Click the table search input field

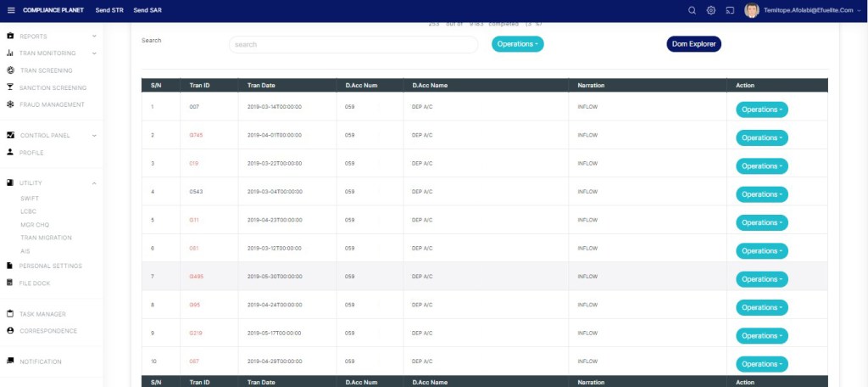[x=353, y=44]
